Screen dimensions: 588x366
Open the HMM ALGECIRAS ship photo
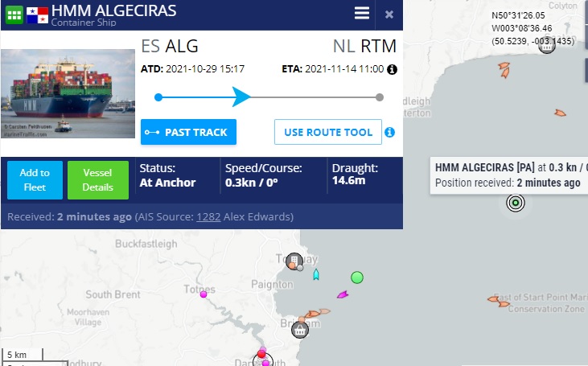(x=68, y=93)
